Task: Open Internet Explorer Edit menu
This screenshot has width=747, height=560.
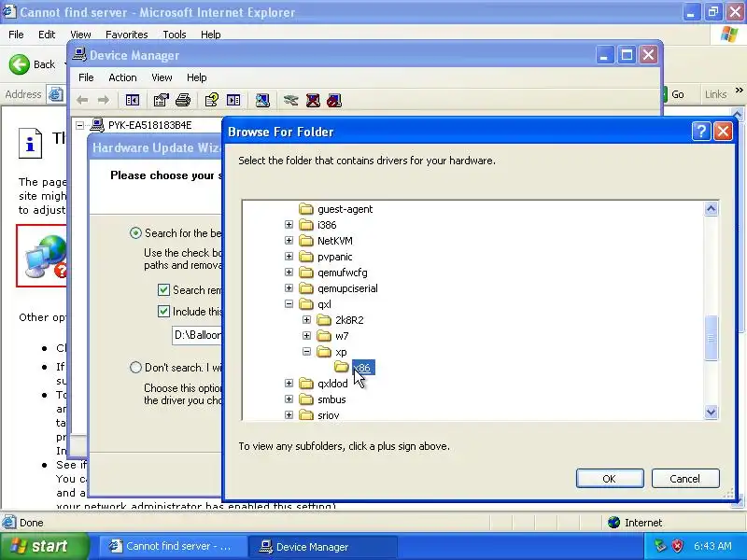Action: (x=46, y=35)
